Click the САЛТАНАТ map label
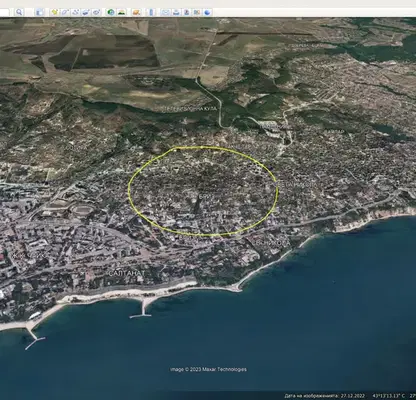Image resolution: width=416 pixels, height=400 pixels. pos(127,273)
